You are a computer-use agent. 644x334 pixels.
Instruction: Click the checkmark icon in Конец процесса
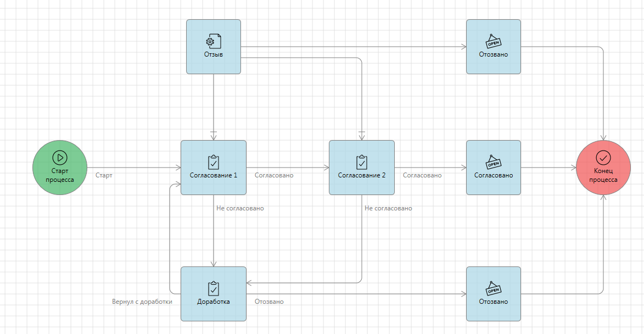(x=603, y=158)
